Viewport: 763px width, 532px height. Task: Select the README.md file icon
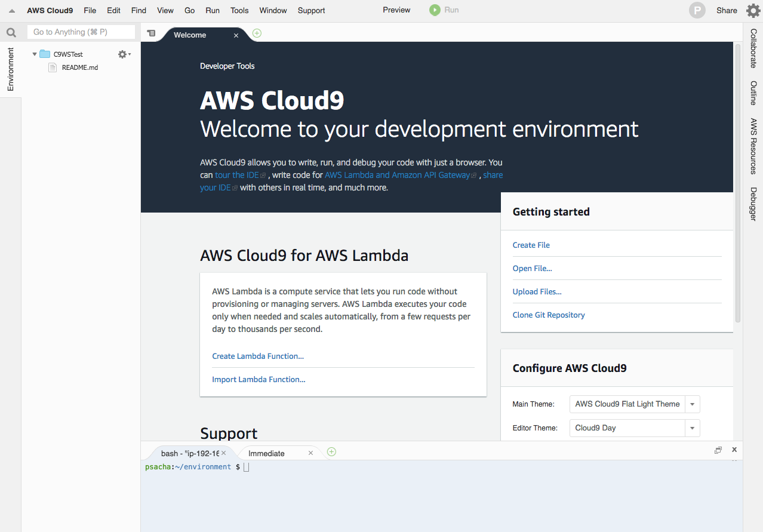pyautogui.click(x=53, y=67)
